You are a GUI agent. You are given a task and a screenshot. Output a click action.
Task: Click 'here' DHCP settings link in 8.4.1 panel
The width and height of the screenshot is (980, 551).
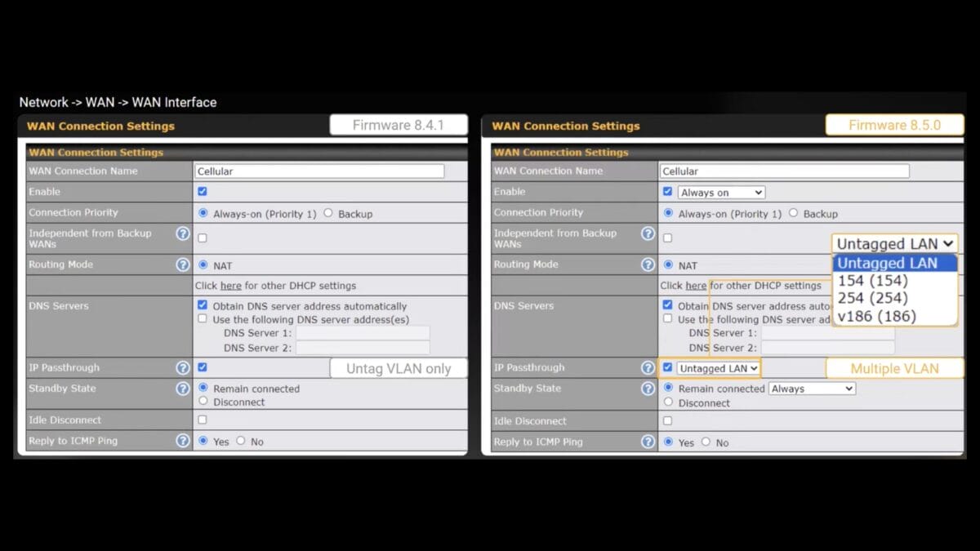coord(231,286)
